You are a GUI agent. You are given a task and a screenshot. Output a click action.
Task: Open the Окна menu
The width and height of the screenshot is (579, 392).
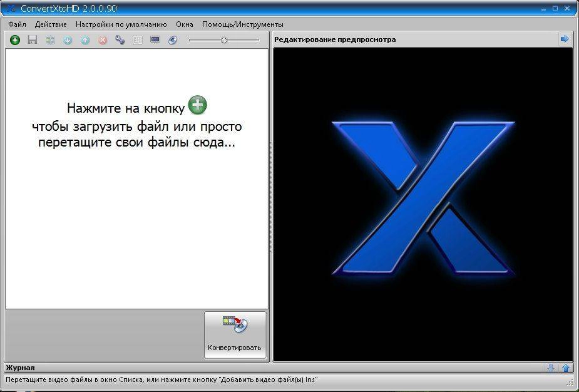(185, 24)
